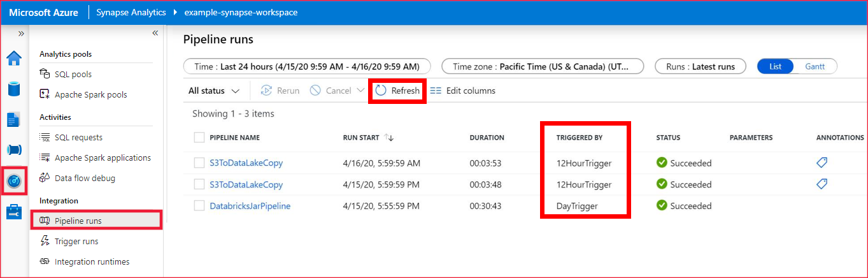Open the Time range filter pill
The image size is (868, 278).
307,66
